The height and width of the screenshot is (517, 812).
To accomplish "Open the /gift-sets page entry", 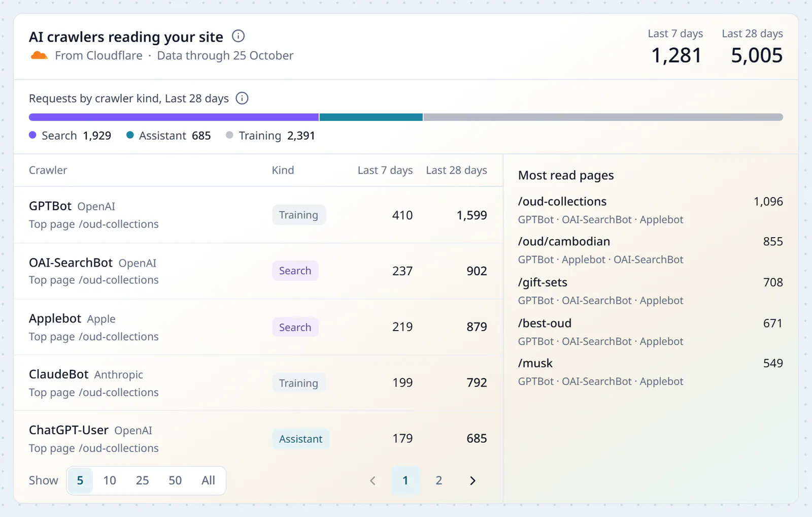I will click(650, 291).
